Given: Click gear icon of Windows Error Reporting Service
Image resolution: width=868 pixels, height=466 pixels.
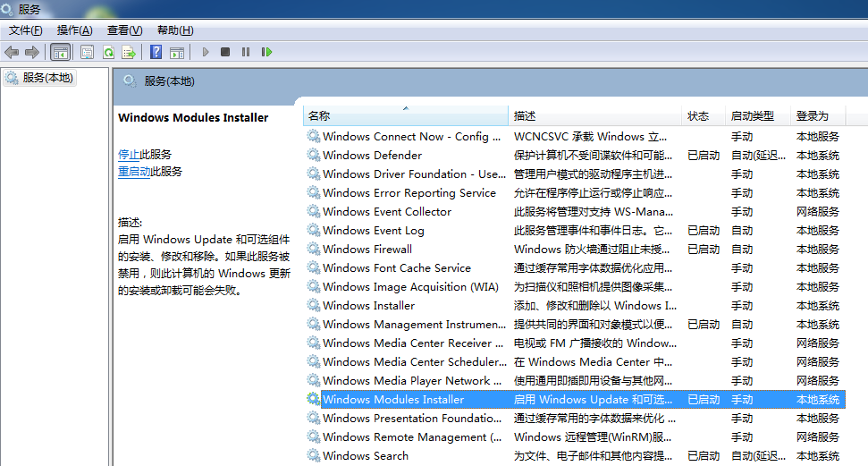Looking at the screenshot, I should click(x=314, y=192).
